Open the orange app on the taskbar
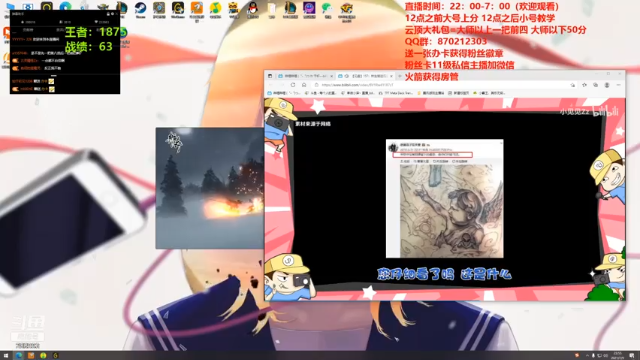Screen dimensions: 640x360 (31, 356)
